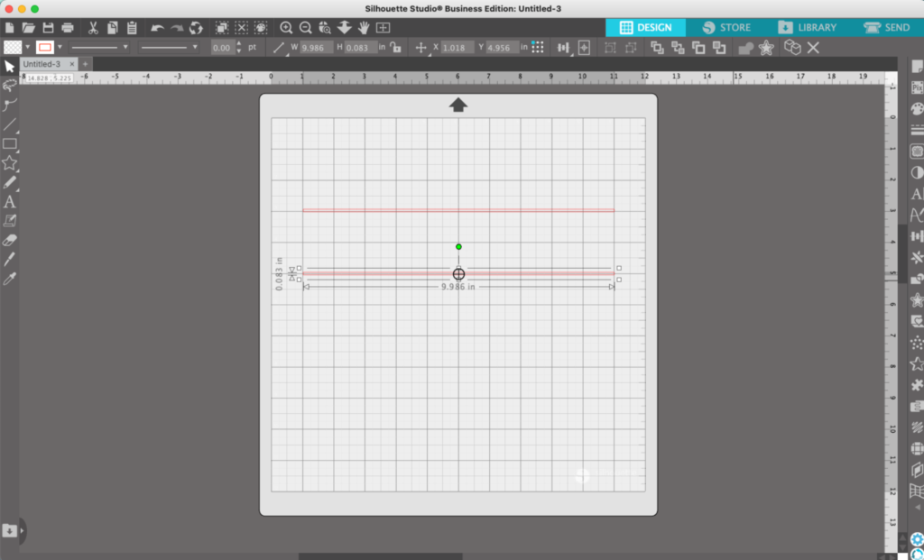Click the Y position field
Viewport: 924px width, 560px height.
click(x=502, y=48)
